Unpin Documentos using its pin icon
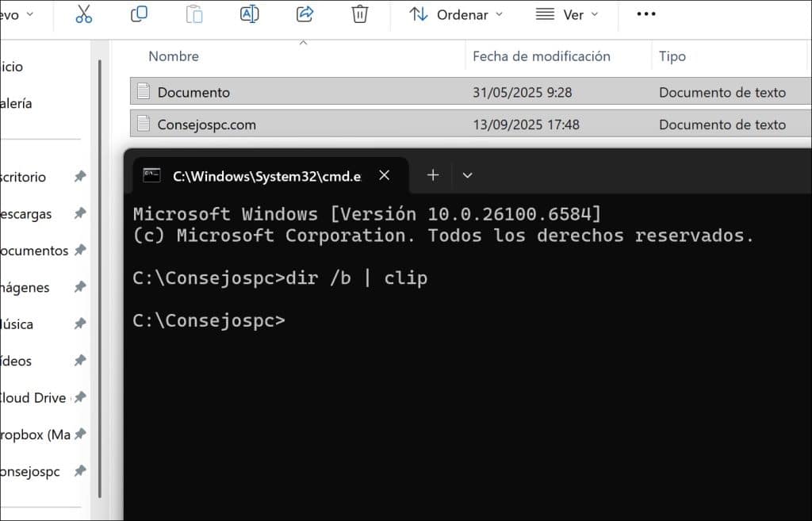812x521 pixels. [x=79, y=251]
